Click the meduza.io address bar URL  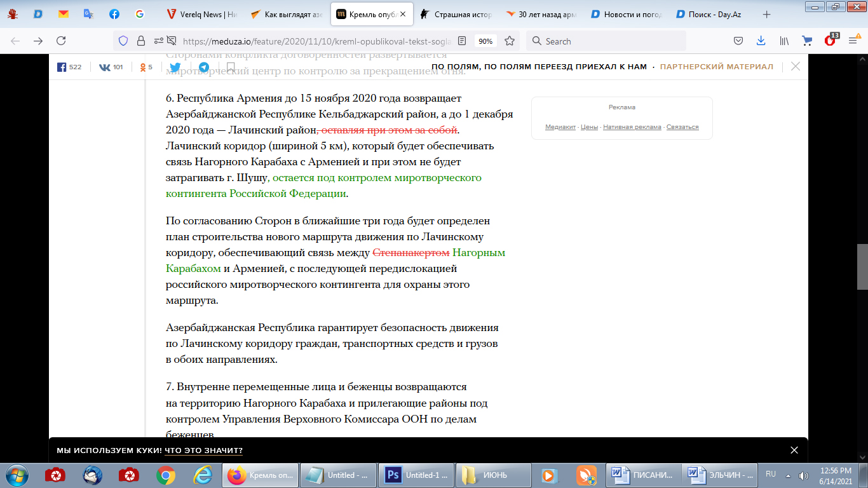tap(316, 41)
